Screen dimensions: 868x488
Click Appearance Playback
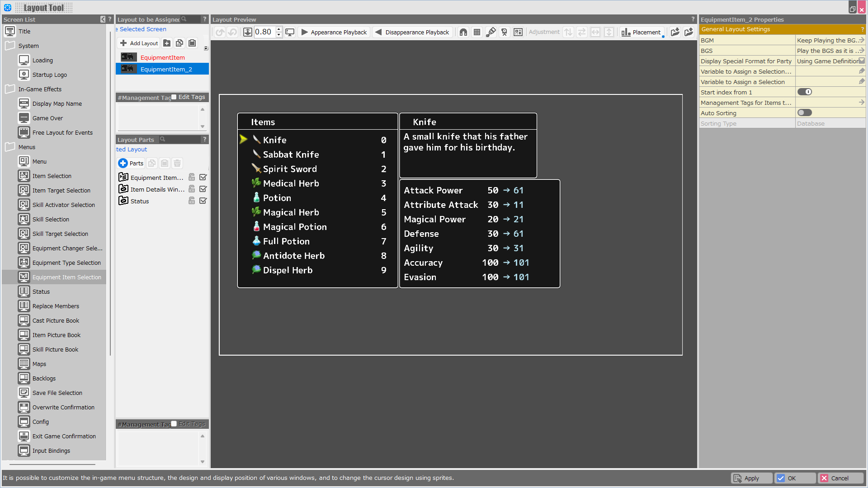click(334, 32)
